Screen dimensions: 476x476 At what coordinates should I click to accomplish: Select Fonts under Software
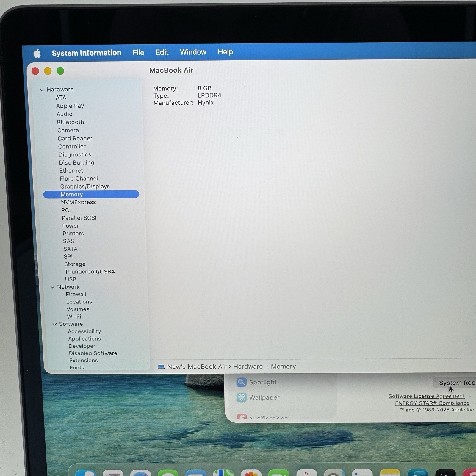coord(77,368)
